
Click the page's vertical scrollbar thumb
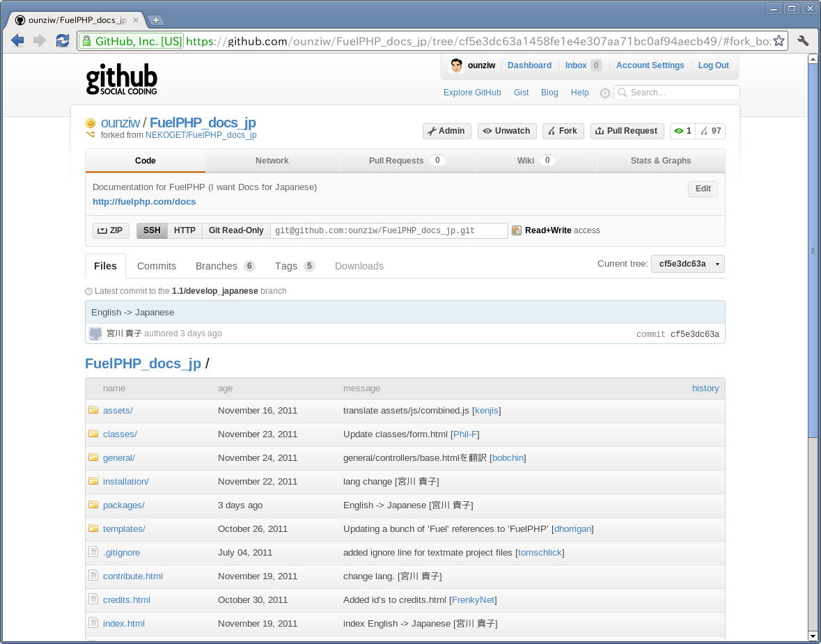tap(813, 251)
